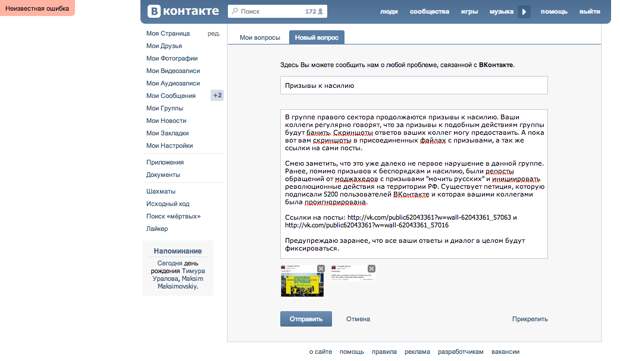Open the сообщества header link
This screenshot has width=620, height=361.
pos(429,11)
